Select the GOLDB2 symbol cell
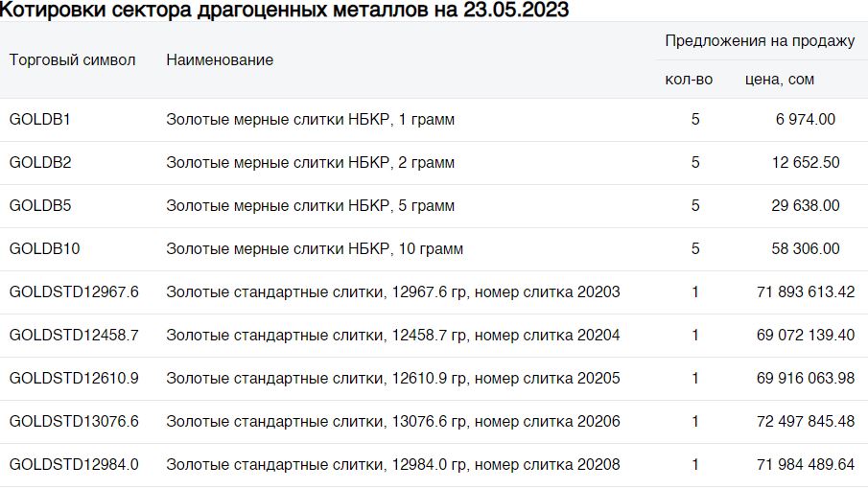 [x=40, y=163]
